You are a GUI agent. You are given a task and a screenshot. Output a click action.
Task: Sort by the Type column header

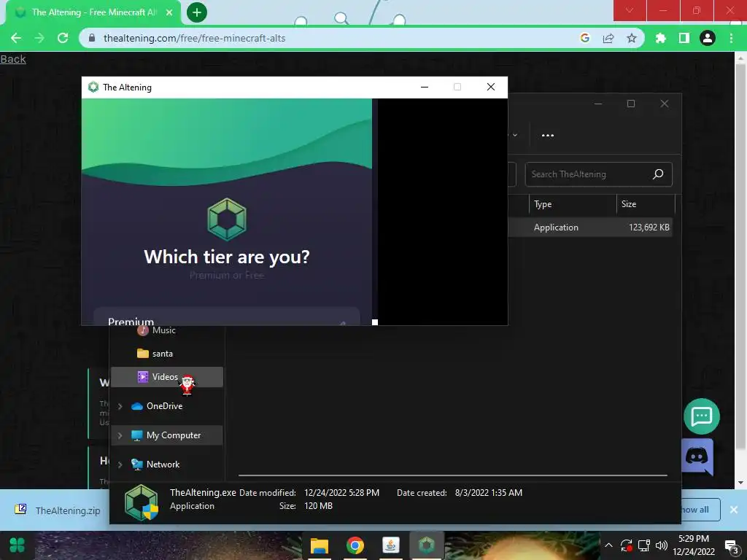pos(572,204)
